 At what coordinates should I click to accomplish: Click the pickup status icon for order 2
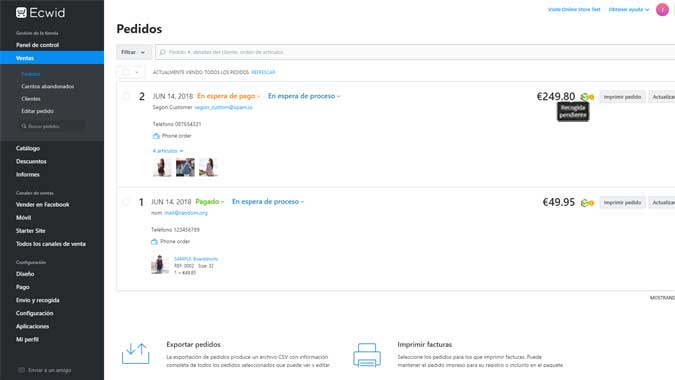(x=587, y=97)
